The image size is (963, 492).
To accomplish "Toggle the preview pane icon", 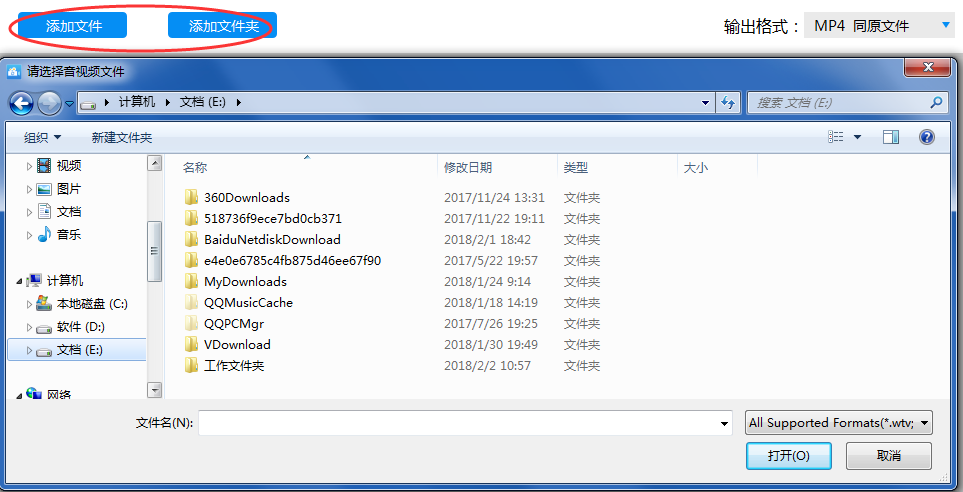I will click(x=891, y=137).
